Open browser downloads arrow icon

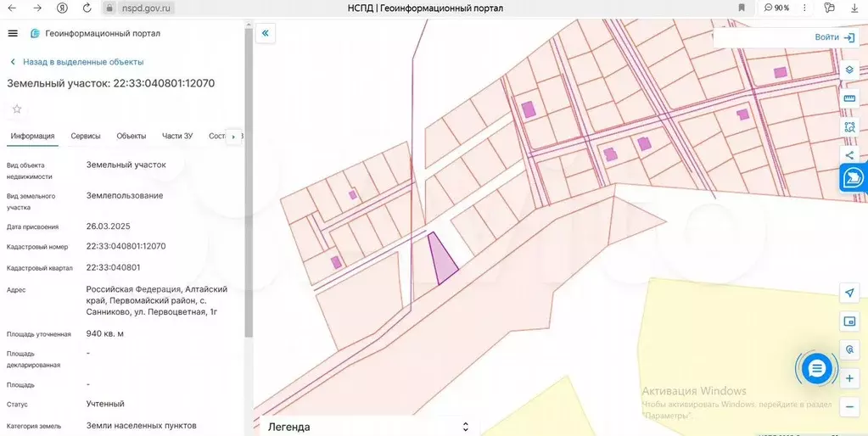coord(854,8)
